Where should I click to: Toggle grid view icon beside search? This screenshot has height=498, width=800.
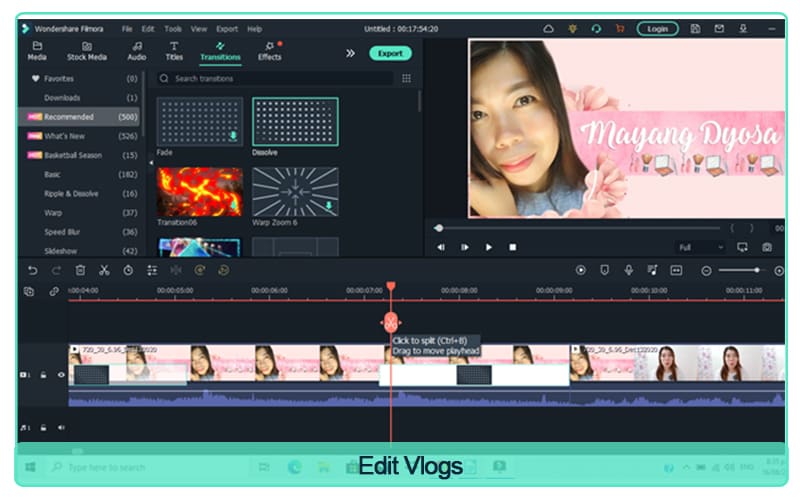[x=406, y=79]
